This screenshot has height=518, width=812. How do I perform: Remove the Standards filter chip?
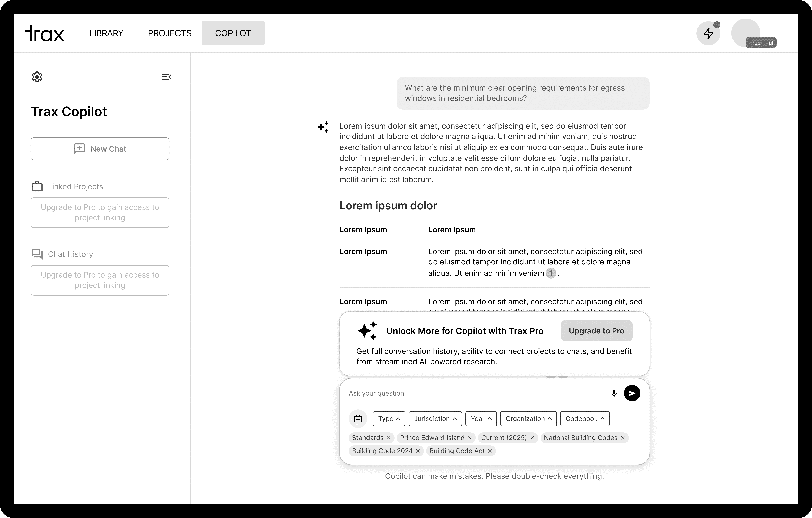click(388, 438)
